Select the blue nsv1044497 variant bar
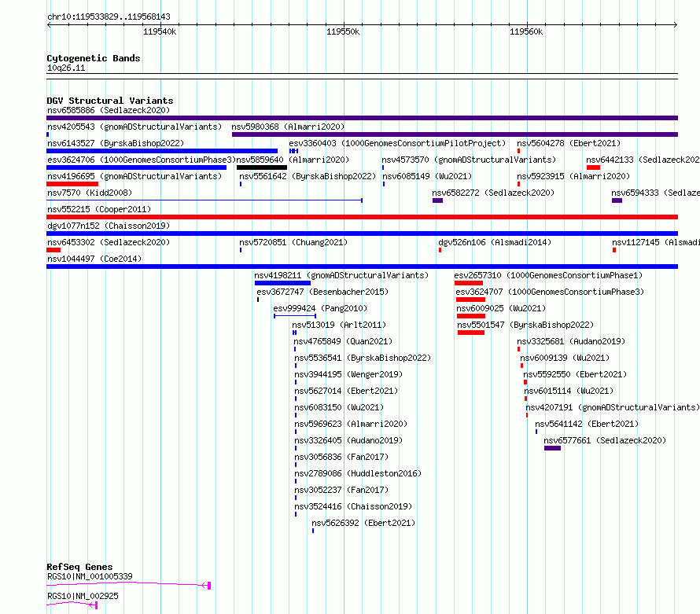700x614 pixels. click(362, 267)
